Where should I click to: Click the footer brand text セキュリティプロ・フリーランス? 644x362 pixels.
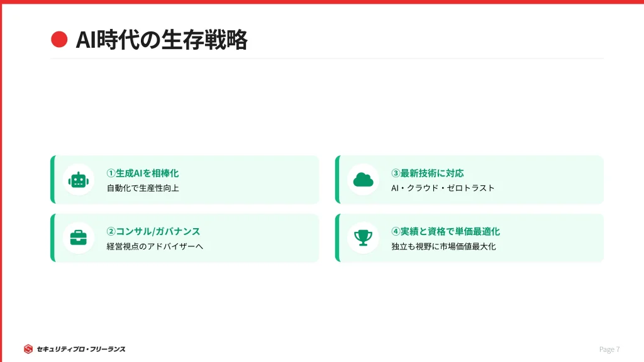point(81,349)
